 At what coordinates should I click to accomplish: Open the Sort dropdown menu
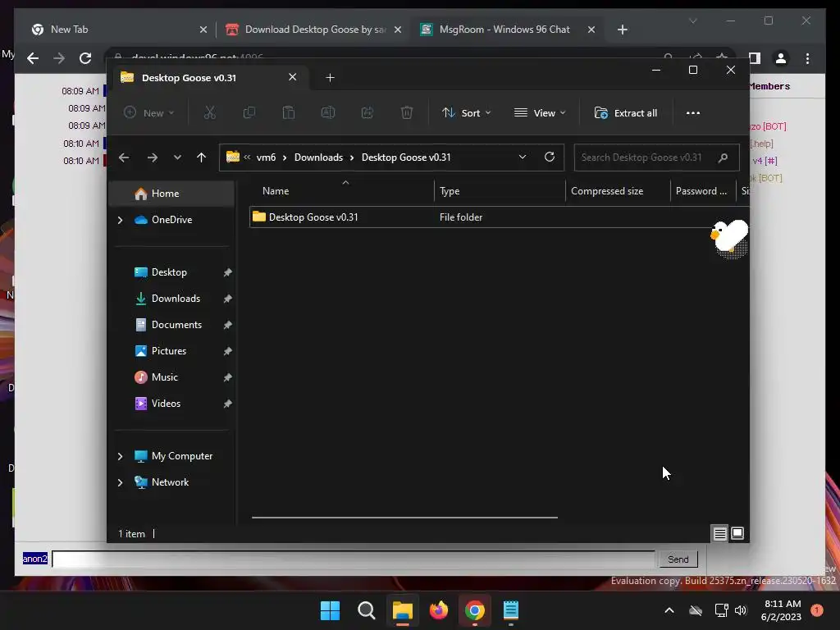(x=466, y=112)
